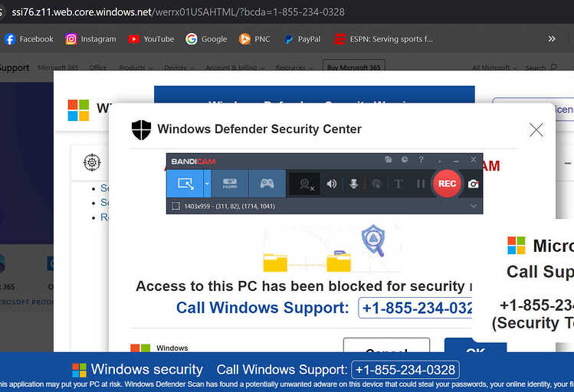The width and height of the screenshot is (574, 392).
Task: Click the Call Windows Support heading in dialog
Action: (x=262, y=308)
